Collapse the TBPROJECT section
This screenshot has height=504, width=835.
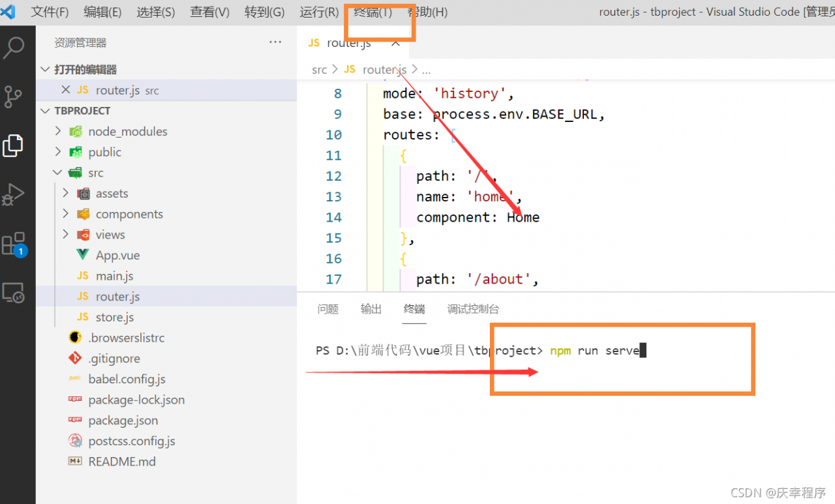tap(45, 111)
